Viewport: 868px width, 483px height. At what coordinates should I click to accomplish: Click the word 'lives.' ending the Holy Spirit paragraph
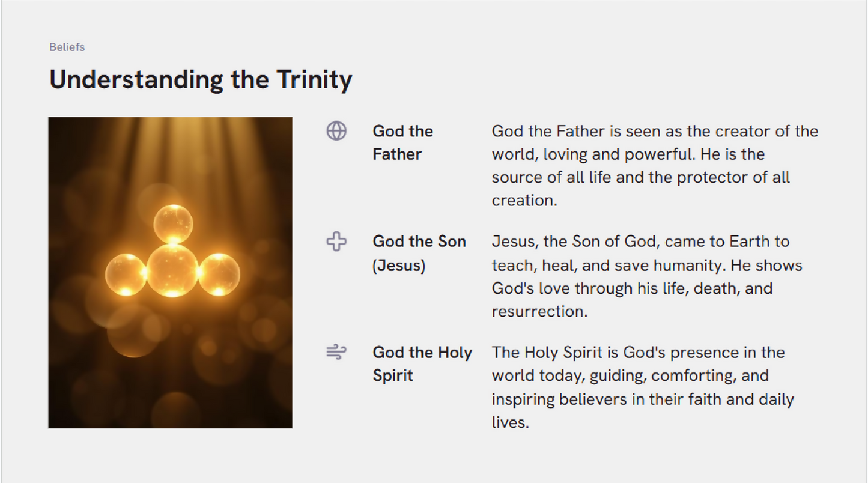click(x=510, y=422)
